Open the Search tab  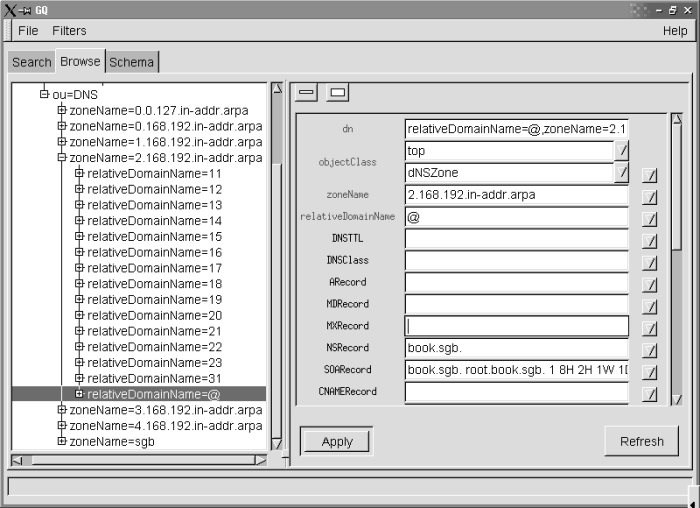pyautogui.click(x=31, y=62)
